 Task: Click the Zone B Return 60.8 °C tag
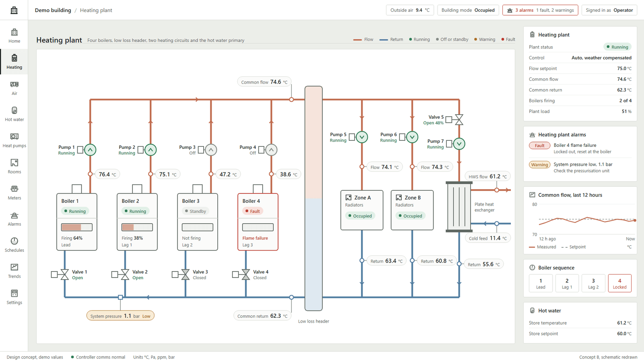coord(436,261)
